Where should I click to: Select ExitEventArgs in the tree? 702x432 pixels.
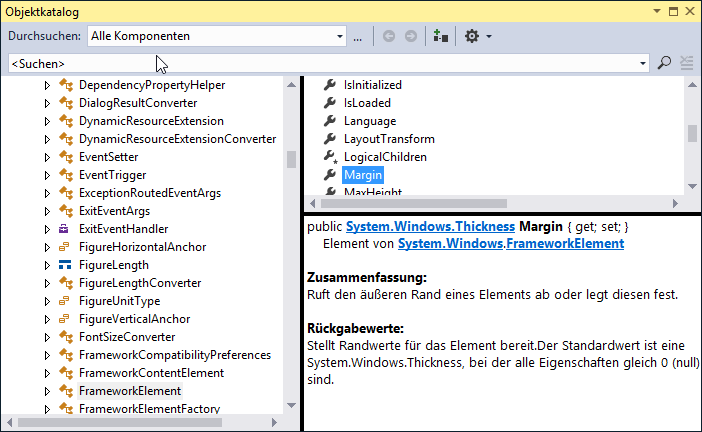tap(114, 211)
